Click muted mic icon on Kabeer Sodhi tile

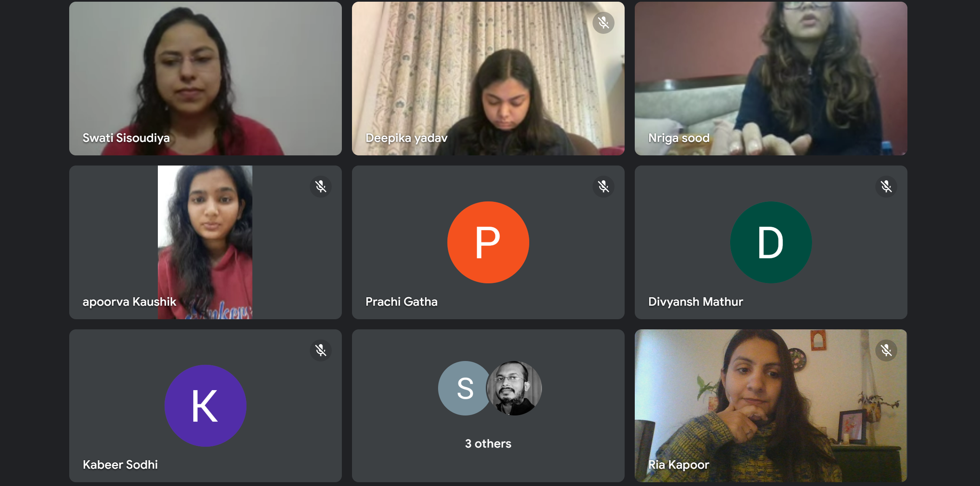click(x=320, y=350)
